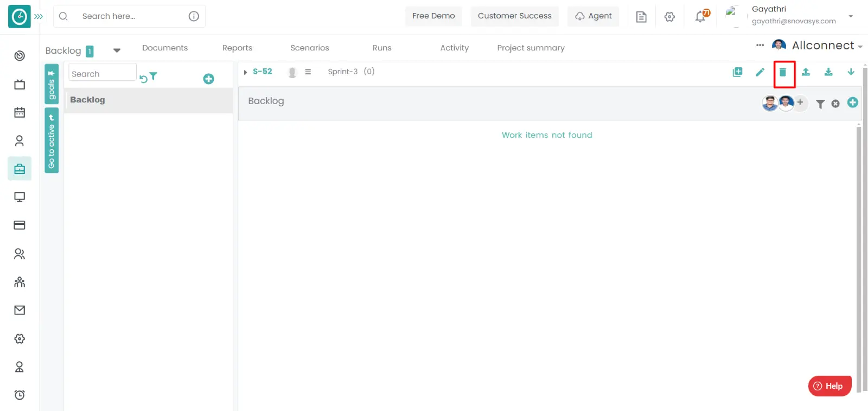Click the delete sprint trash icon

click(783, 72)
